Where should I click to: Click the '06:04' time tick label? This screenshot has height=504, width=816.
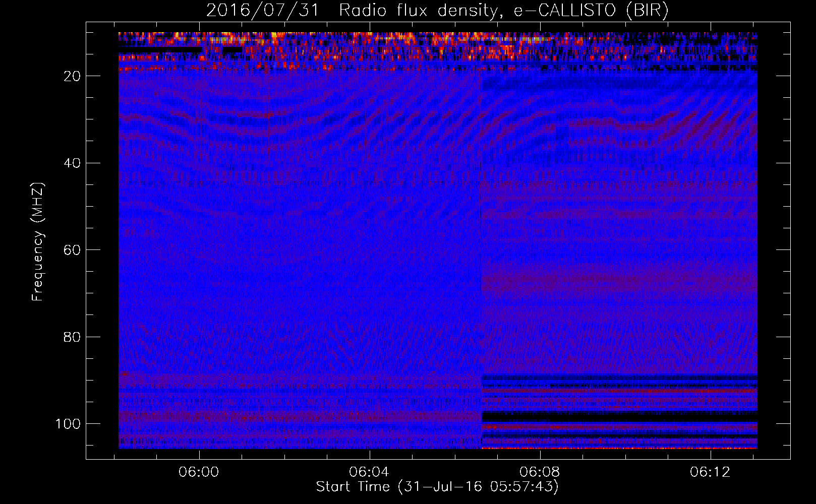tap(369, 472)
